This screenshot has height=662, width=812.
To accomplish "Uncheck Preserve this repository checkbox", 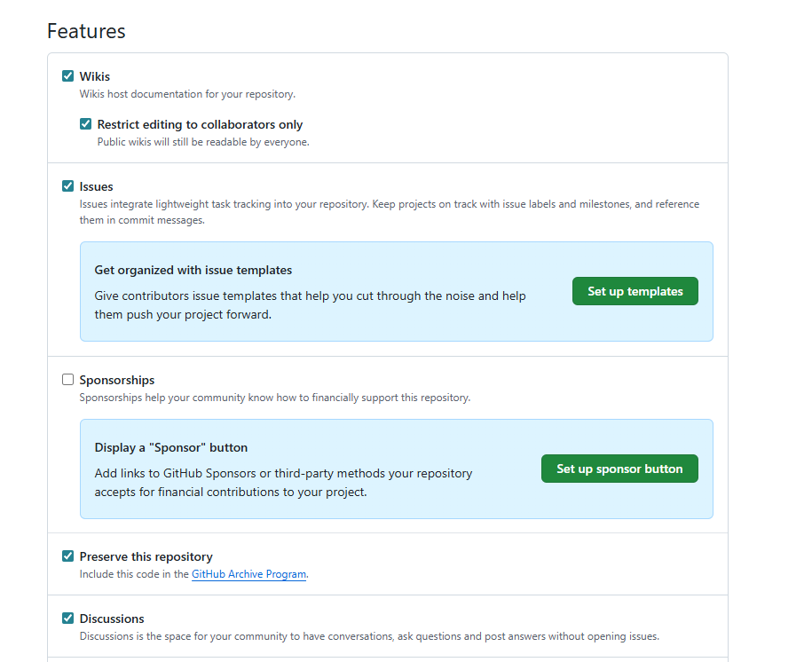I will 67,556.
